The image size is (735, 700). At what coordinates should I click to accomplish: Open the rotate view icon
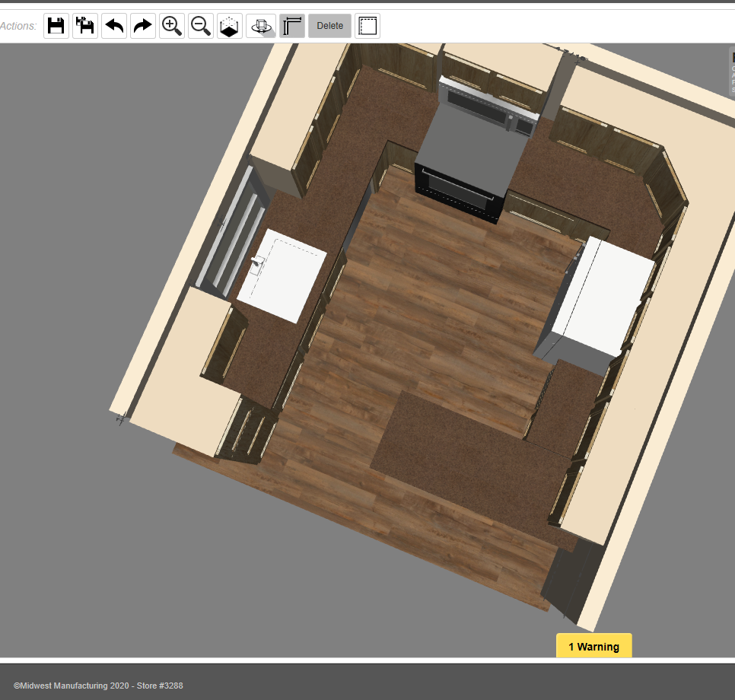pos(261,26)
